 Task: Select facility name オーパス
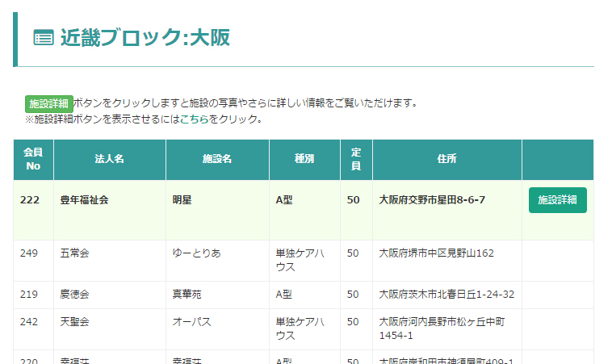click(191, 322)
